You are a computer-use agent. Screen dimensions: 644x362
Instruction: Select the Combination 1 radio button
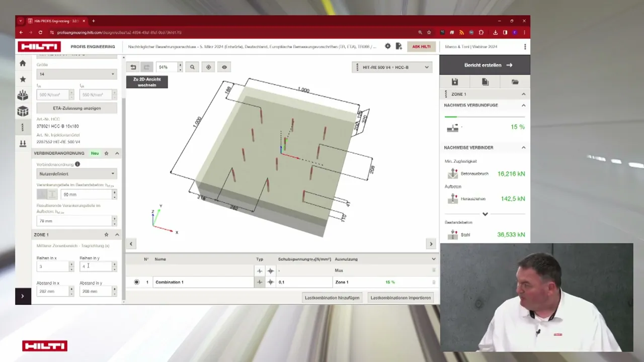[x=136, y=282]
